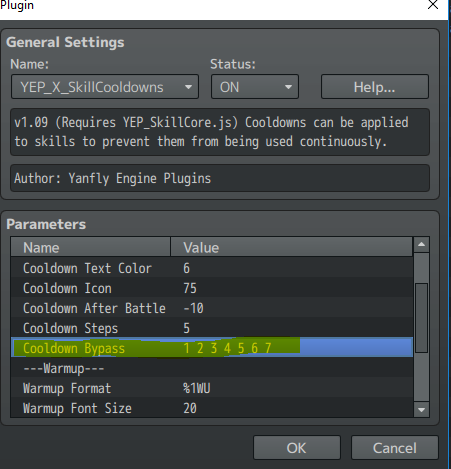
Task: Select the Cooldown After Battle parameter
Action: coord(212,308)
